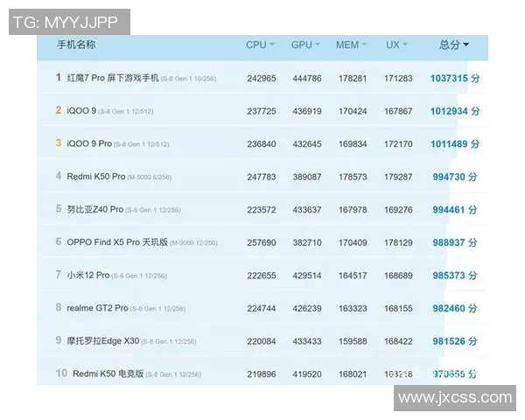Open the realme GT2 Pro entry
Screen dimensions: 525x420
(98, 308)
